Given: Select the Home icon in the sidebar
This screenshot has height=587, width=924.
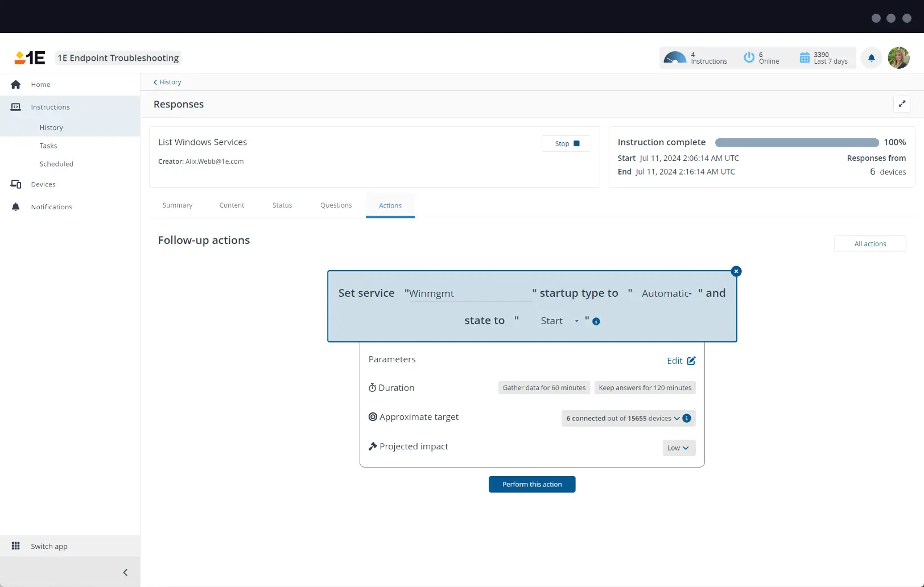Looking at the screenshot, I should (15, 84).
